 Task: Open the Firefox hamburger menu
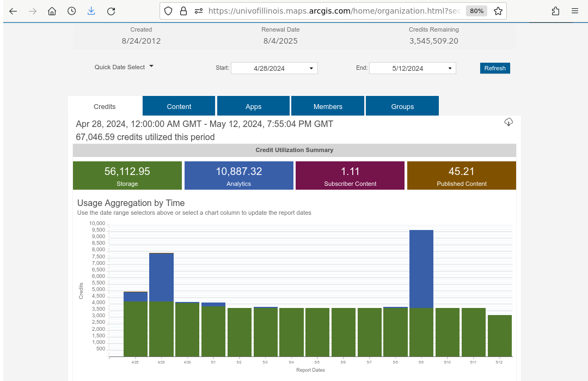click(575, 11)
